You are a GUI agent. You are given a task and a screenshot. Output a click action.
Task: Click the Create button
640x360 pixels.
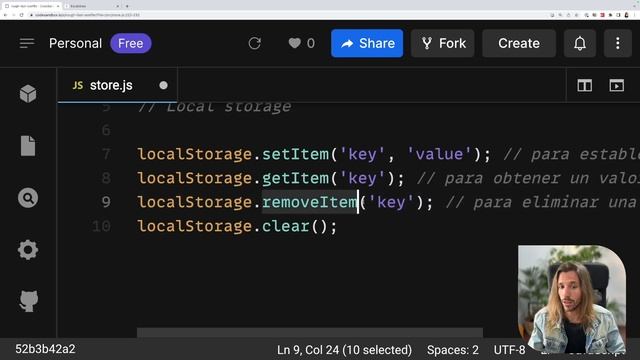click(519, 43)
